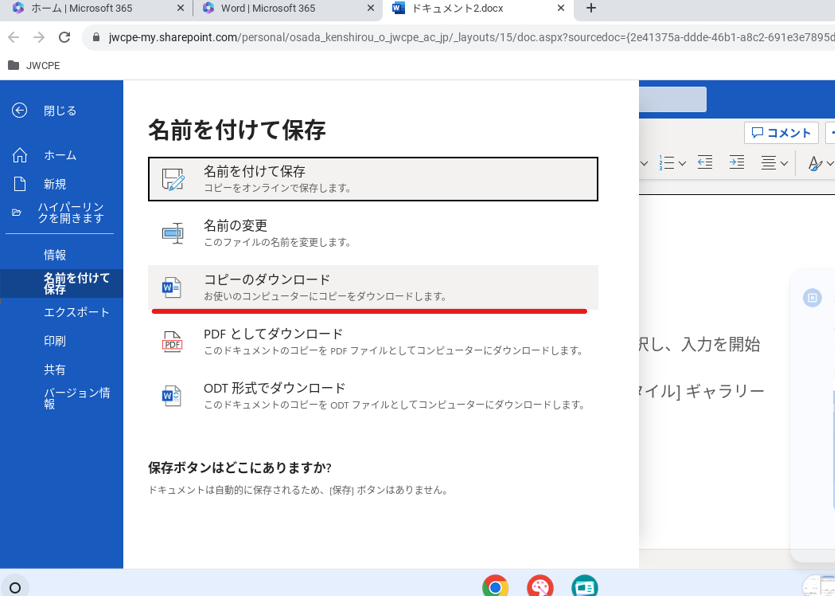
Task: Click the rename icon beside 名前の変更
Action: coord(173,233)
